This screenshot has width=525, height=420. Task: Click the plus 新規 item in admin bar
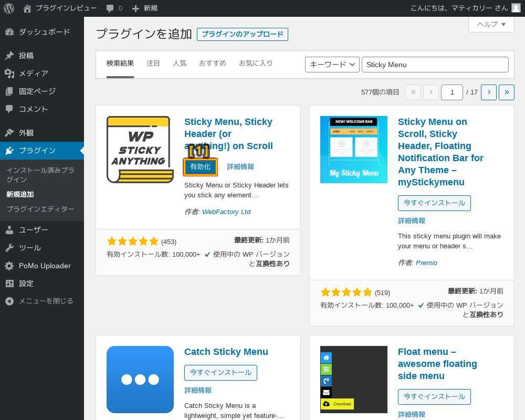click(145, 8)
